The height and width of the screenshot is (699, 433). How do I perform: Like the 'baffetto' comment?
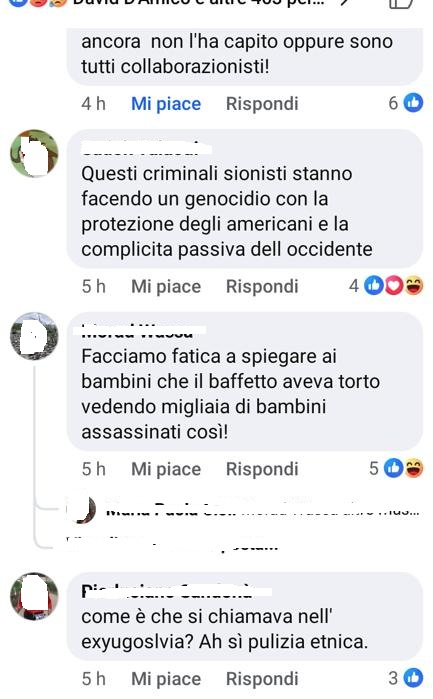[166, 469]
